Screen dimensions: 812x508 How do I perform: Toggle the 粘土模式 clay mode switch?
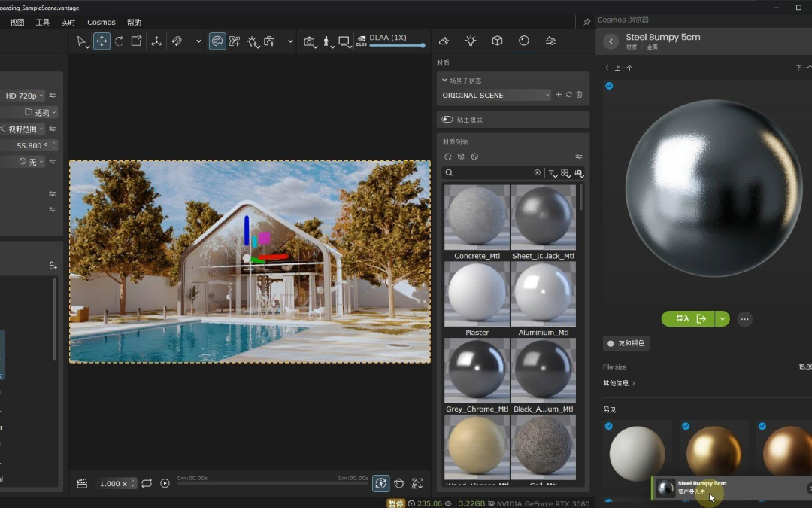click(x=447, y=120)
